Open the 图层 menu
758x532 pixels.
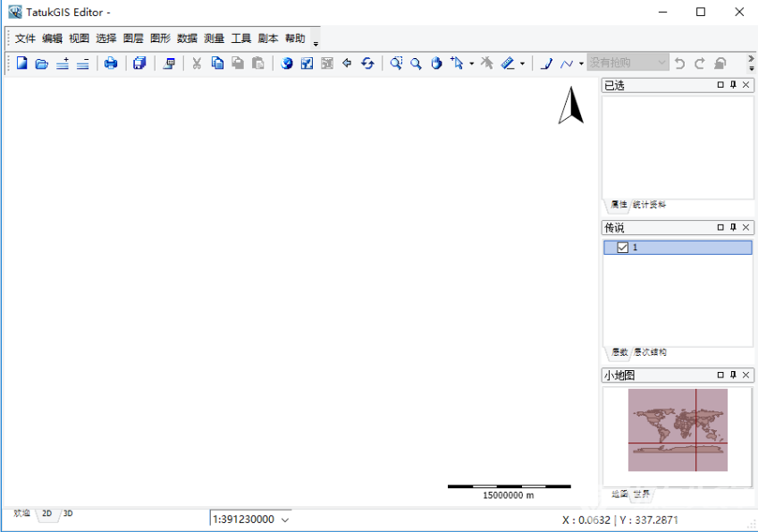[x=133, y=38]
